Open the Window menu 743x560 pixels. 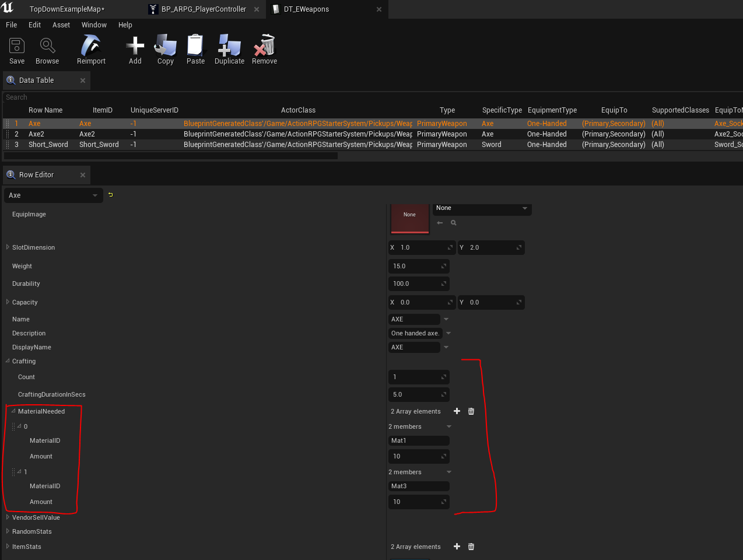tap(94, 25)
